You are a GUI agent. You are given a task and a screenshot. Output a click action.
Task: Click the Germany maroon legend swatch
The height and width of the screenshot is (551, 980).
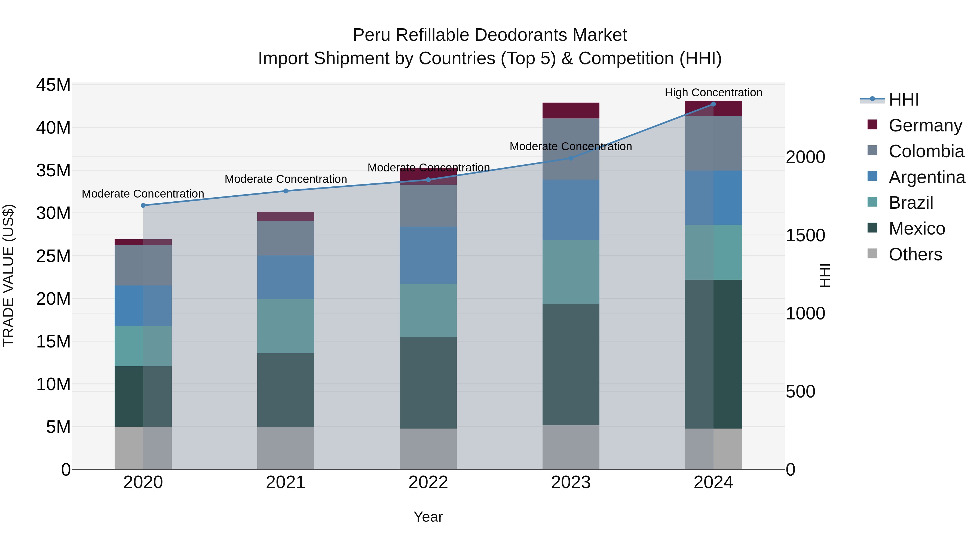(872, 125)
